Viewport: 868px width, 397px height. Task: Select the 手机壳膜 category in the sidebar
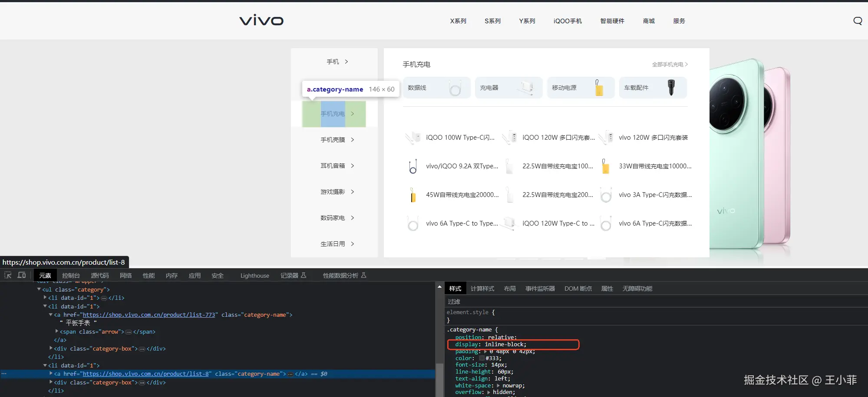334,140
